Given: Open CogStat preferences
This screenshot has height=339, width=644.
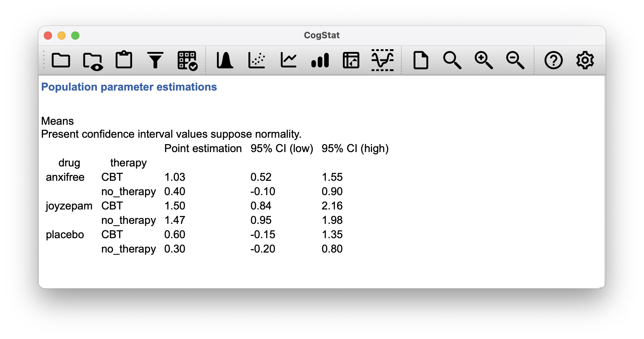Looking at the screenshot, I should (x=585, y=60).
